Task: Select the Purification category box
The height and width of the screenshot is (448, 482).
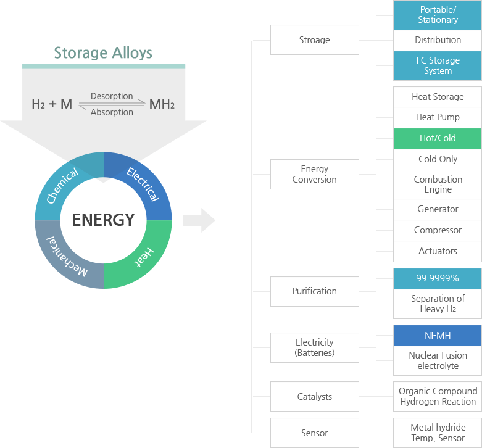Action: click(x=315, y=291)
